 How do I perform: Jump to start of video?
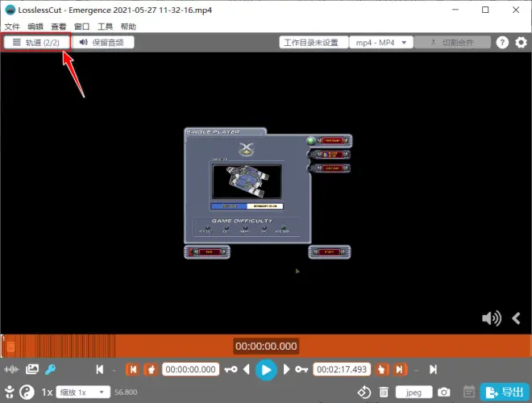pos(100,369)
